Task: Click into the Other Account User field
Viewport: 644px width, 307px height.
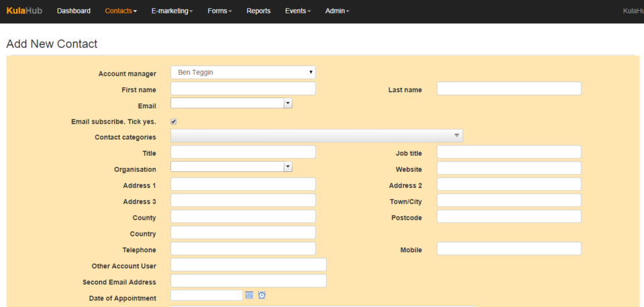Action: [248, 265]
